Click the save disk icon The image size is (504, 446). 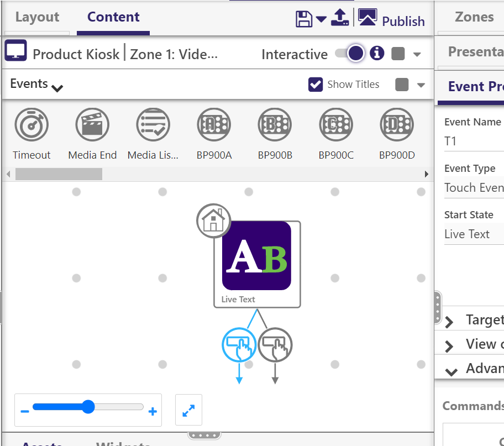point(304,19)
